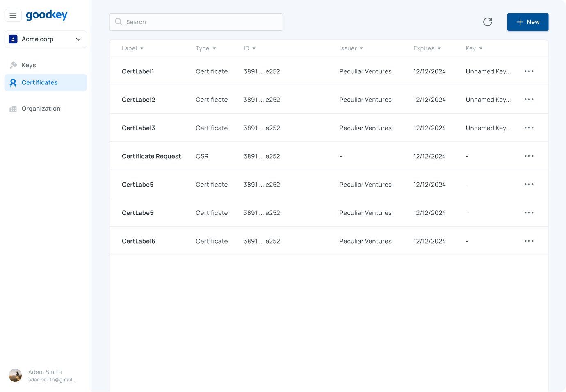The width and height of the screenshot is (566, 392).
Task: Navigate to the Organization page
Action: 41,108
